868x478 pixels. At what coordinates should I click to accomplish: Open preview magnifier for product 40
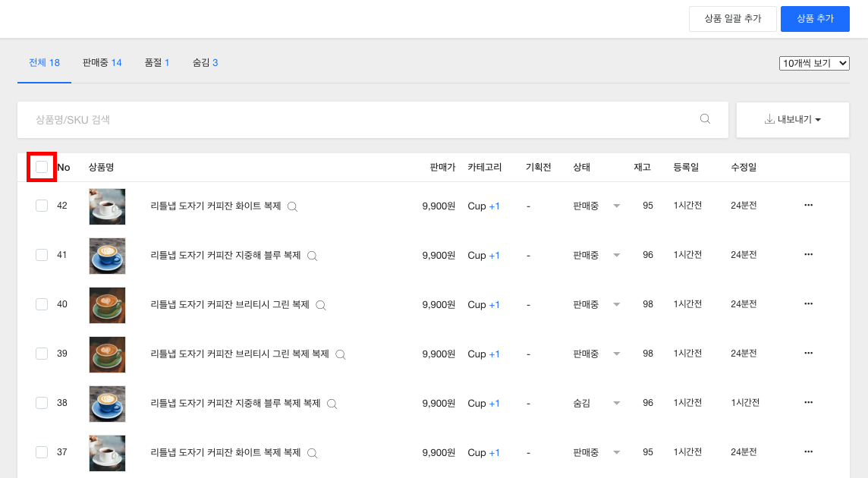point(320,305)
